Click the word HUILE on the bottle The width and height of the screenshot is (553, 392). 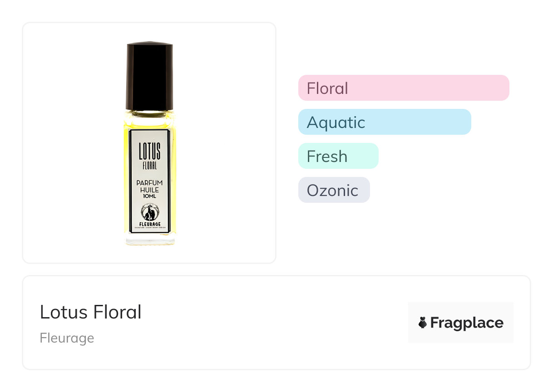tap(149, 190)
